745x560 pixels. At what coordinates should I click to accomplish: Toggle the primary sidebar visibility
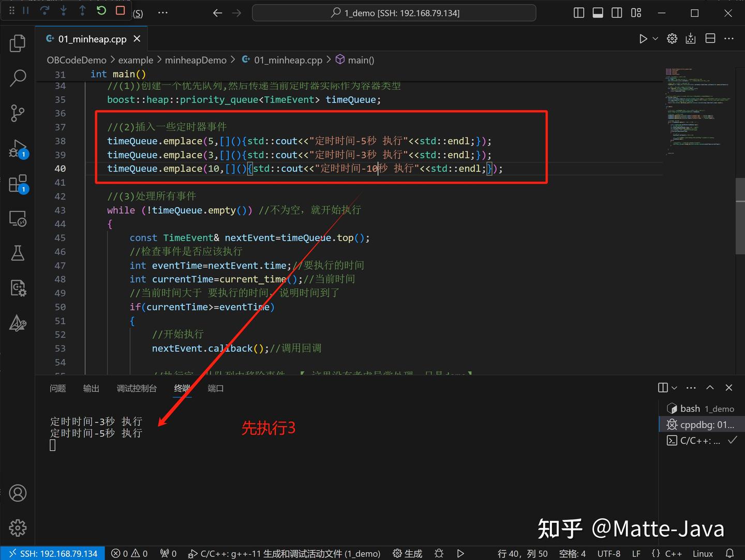pyautogui.click(x=578, y=13)
